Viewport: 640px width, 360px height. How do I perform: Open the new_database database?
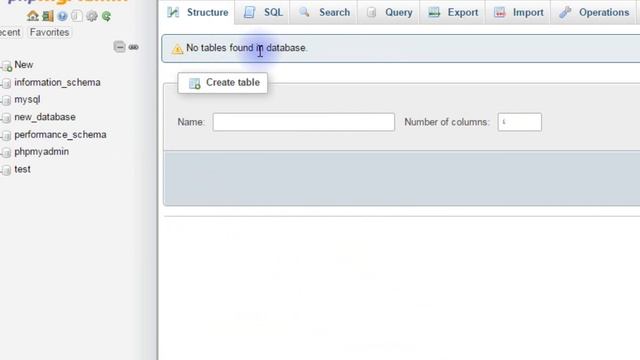45,117
